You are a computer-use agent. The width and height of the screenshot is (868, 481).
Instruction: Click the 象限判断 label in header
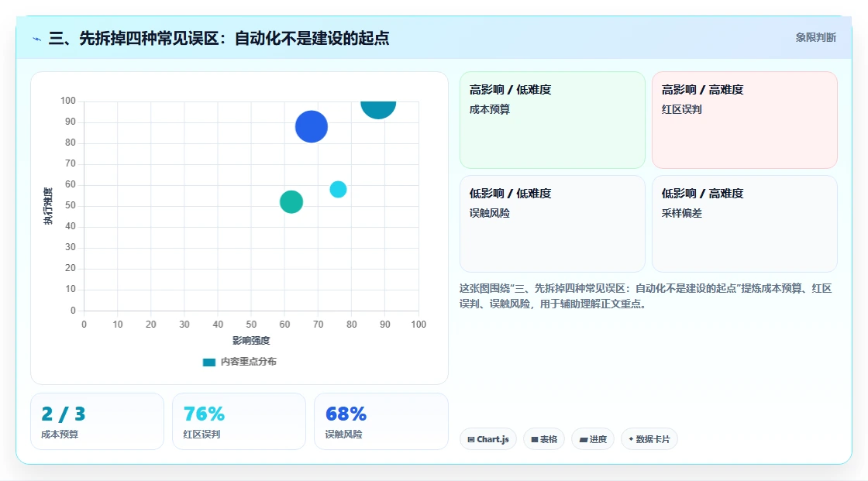(x=815, y=38)
